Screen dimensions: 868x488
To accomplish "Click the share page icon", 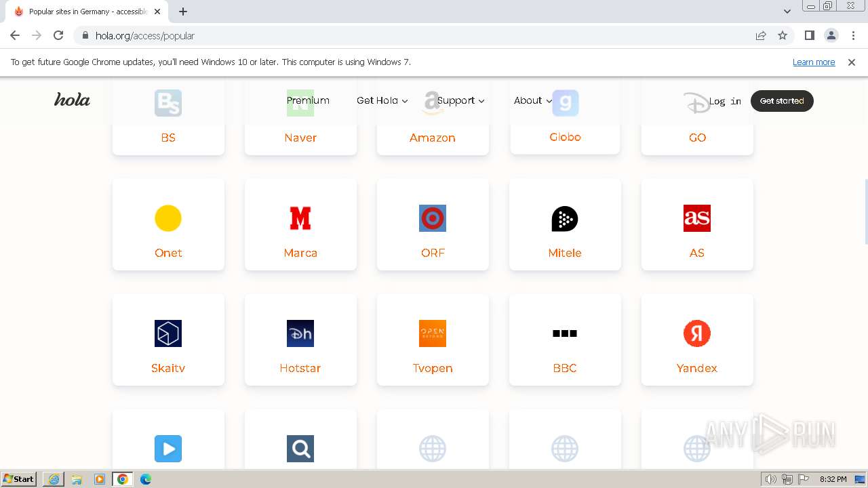I will click(x=761, y=35).
